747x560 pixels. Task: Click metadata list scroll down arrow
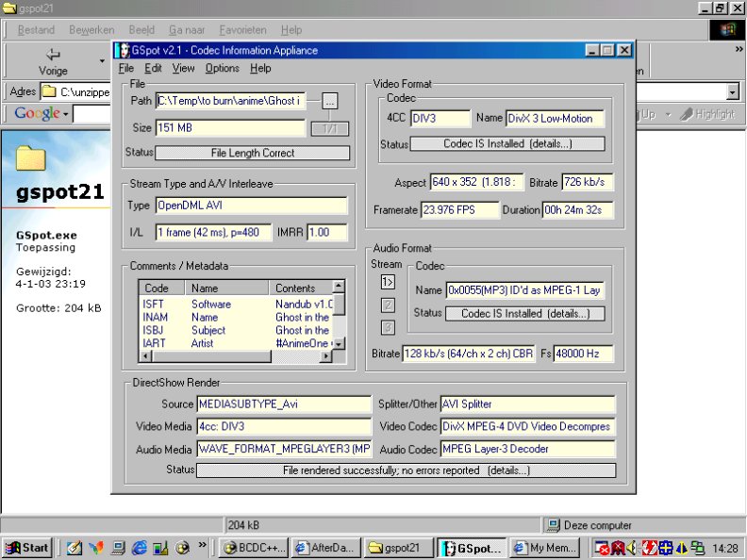[x=339, y=343]
